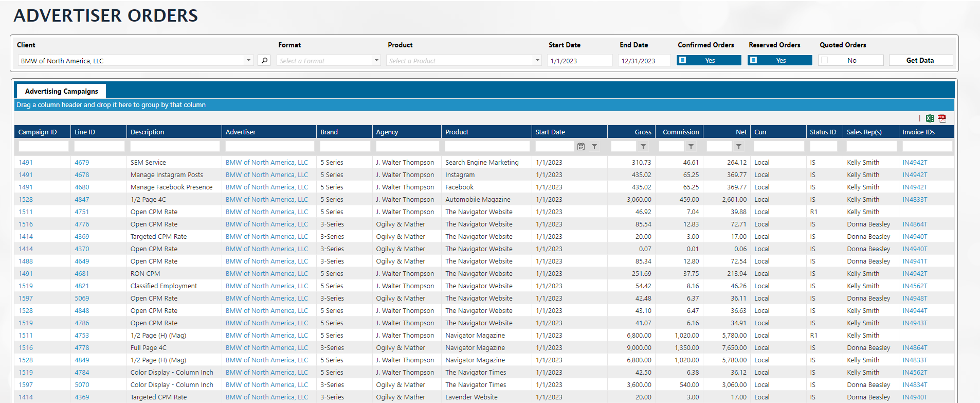Open invoice IN4864T link for line 4776
This screenshot has width=980, height=403.
click(x=915, y=224)
